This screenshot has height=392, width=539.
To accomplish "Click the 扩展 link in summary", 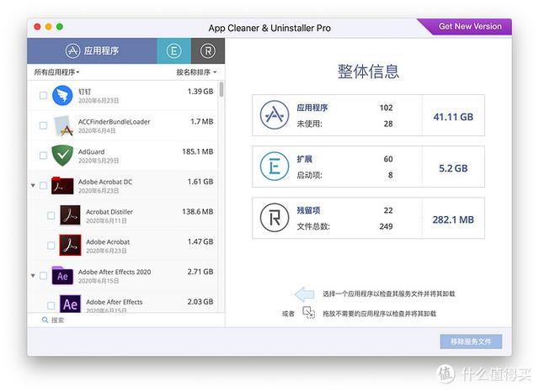I will coord(305,159).
